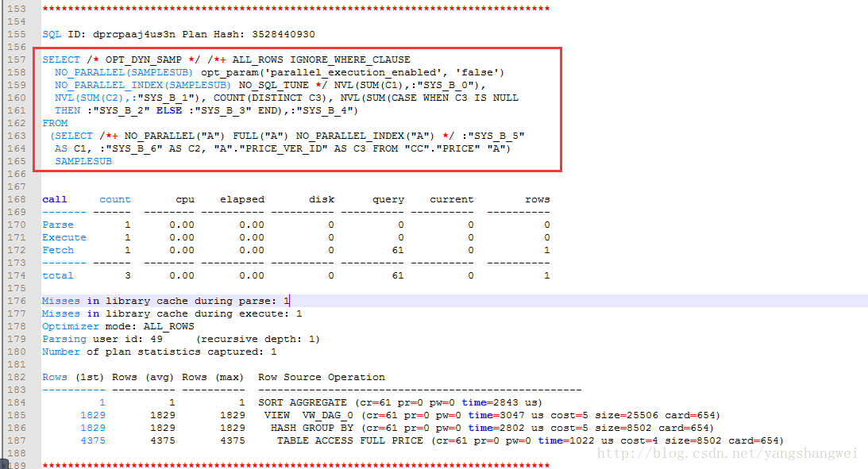Click the Fetch row label
The width and height of the screenshot is (868, 469).
57,251
